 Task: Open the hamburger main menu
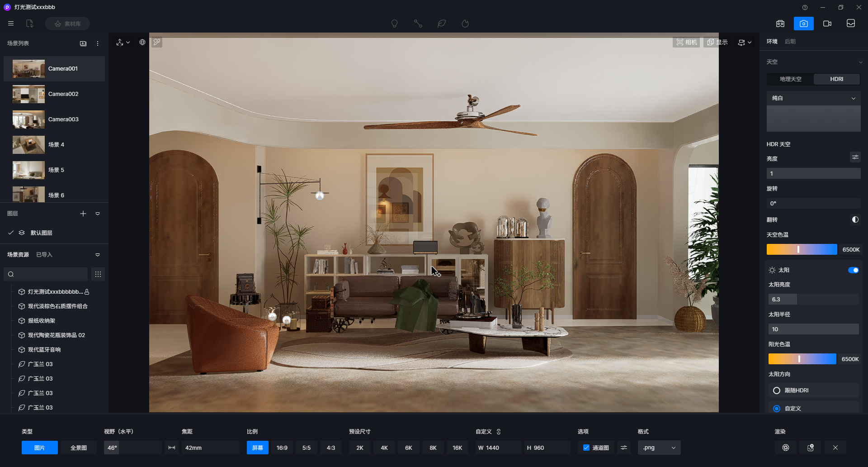pos(11,24)
